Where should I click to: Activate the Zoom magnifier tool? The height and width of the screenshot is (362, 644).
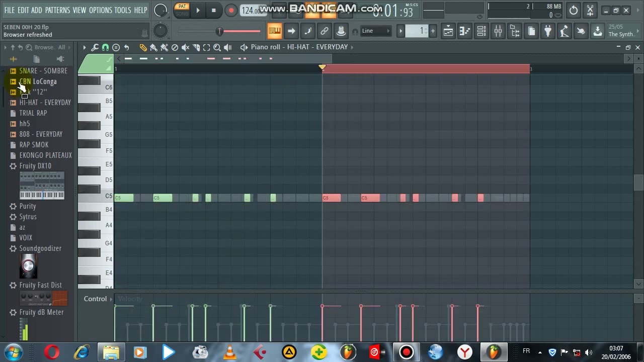(x=217, y=47)
